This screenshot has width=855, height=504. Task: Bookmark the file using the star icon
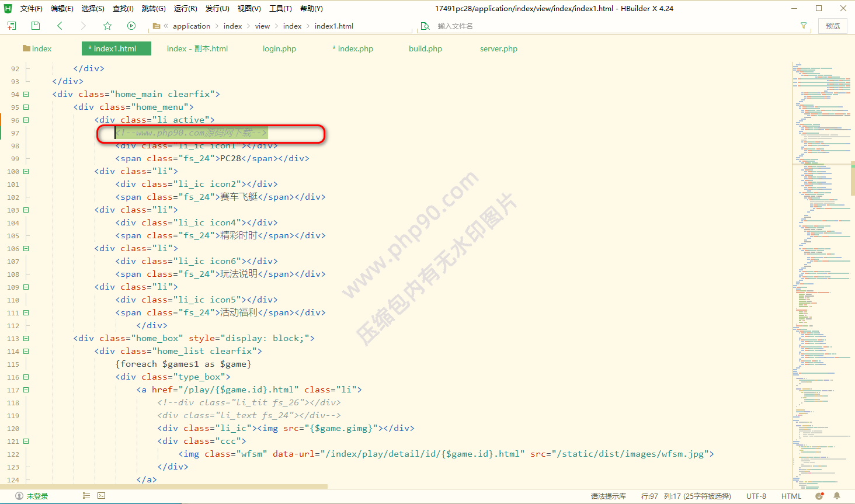click(x=107, y=26)
